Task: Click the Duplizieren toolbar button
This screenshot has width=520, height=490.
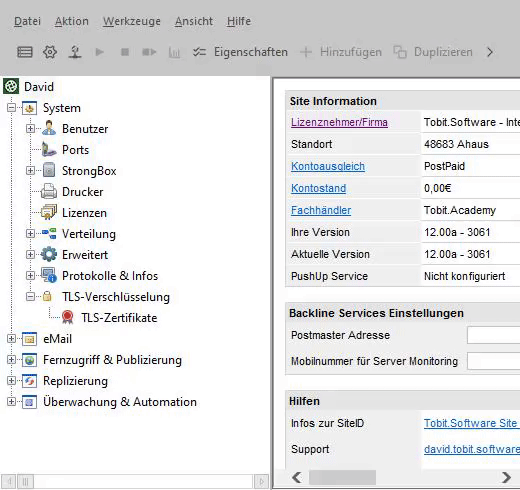Action: 433,52
